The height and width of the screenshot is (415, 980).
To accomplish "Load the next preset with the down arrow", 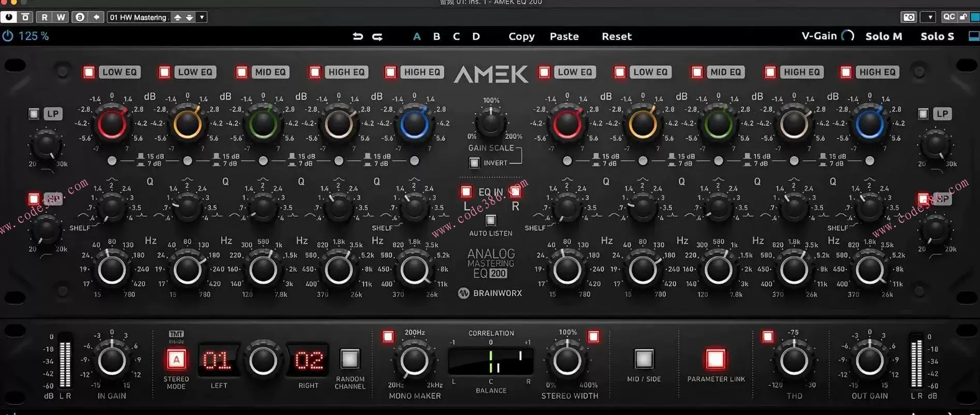I will point(189,17).
